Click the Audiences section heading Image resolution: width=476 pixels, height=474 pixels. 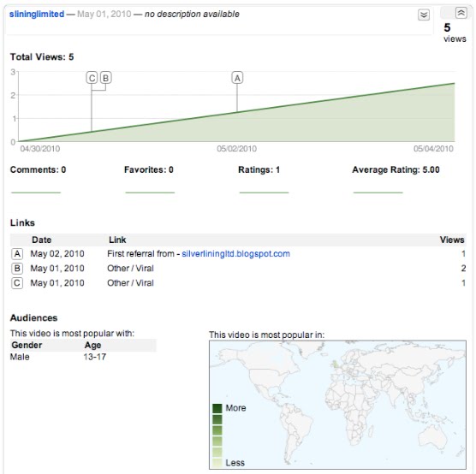(33, 317)
